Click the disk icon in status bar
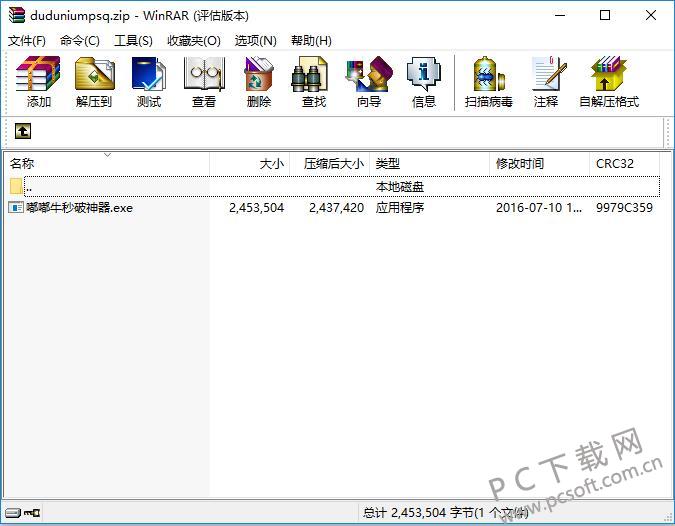The height and width of the screenshot is (526, 675). tap(13, 513)
